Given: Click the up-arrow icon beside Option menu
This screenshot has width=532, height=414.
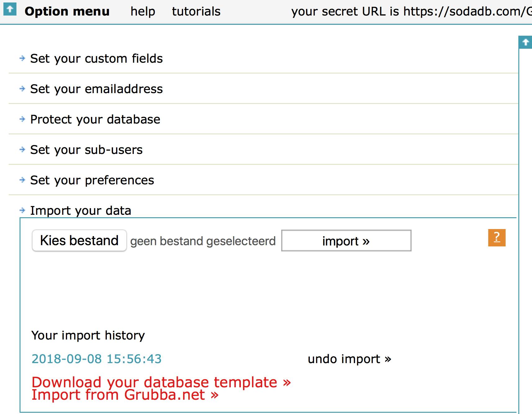Looking at the screenshot, I should 10,10.
